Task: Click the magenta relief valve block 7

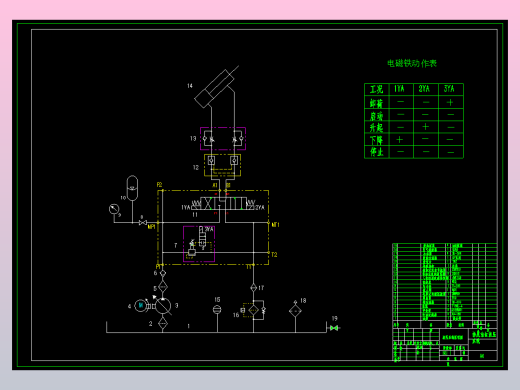Action: point(199,244)
